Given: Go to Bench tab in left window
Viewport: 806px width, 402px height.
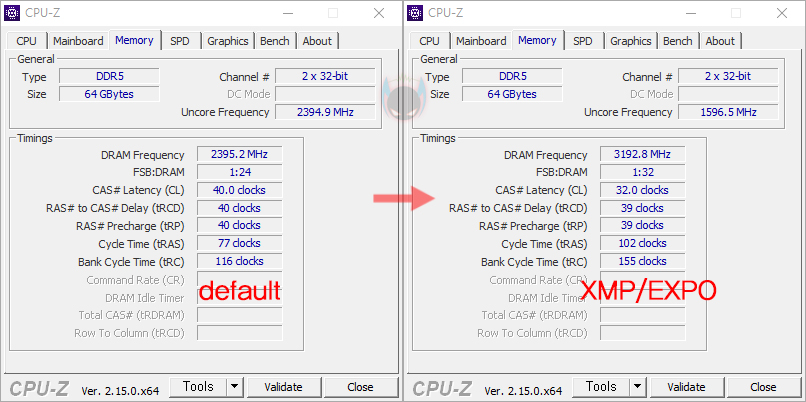Looking at the screenshot, I should click(x=274, y=41).
